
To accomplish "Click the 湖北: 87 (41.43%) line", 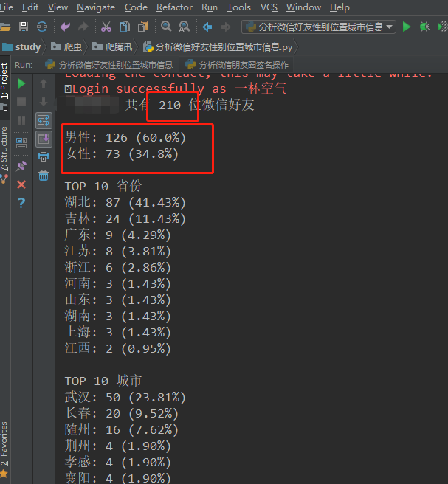I will tap(125, 202).
